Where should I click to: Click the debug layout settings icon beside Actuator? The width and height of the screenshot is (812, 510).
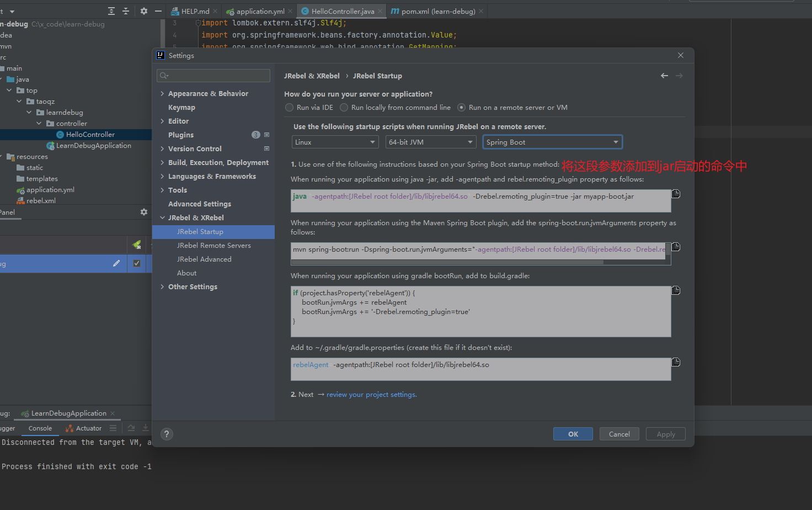pyautogui.click(x=113, y=428)
